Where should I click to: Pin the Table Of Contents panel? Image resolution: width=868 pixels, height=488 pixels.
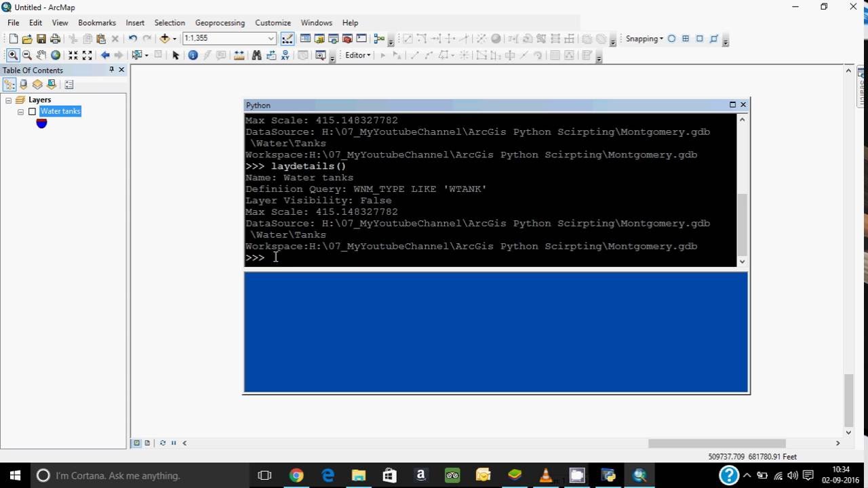(111, 70)
